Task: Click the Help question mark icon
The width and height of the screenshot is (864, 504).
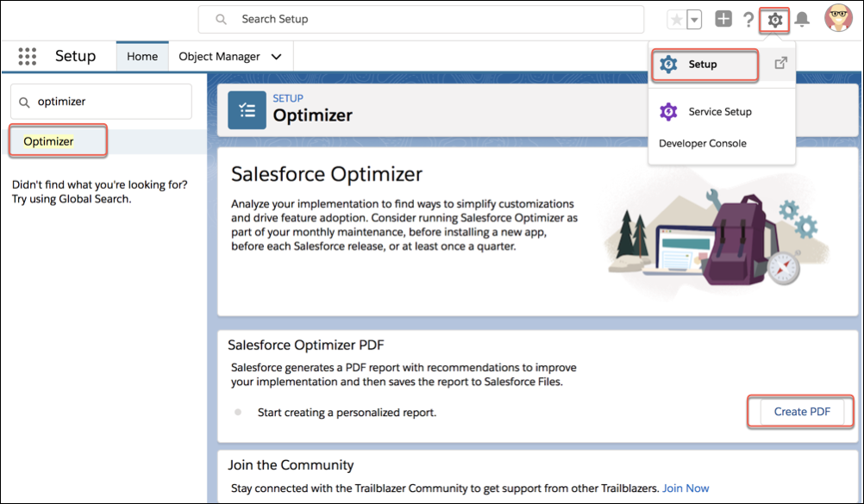Action: [x=748, y=20]
